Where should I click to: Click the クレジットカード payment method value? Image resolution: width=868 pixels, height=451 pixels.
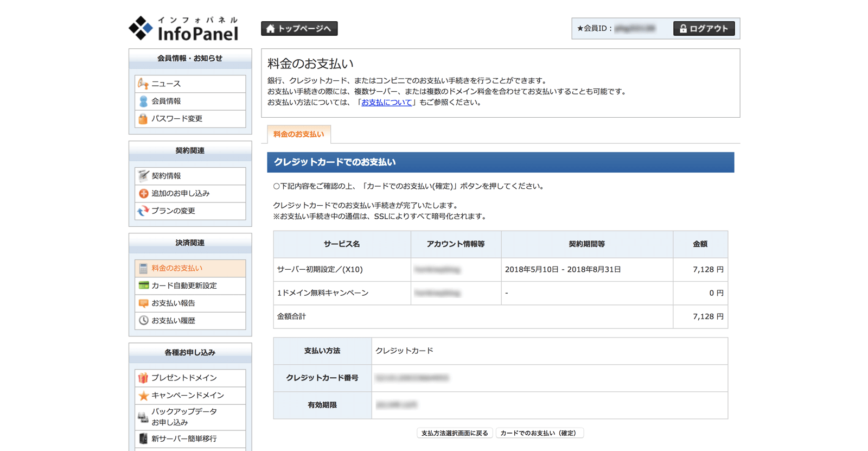coord(404,351)
